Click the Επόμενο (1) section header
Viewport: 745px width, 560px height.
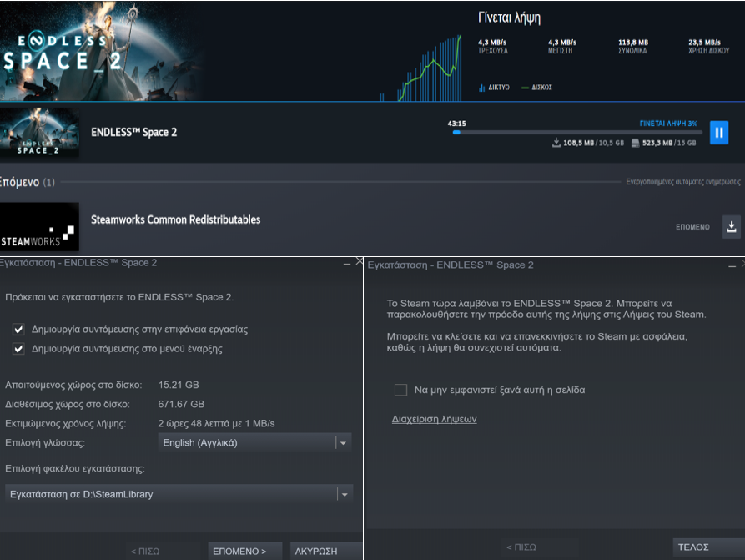click(x=27, y=182)
